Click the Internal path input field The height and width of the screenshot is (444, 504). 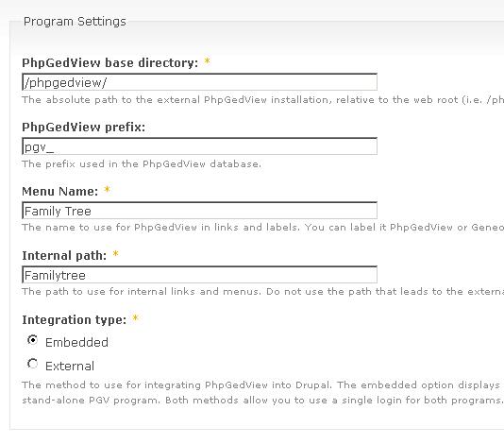[x=199, y=275]
